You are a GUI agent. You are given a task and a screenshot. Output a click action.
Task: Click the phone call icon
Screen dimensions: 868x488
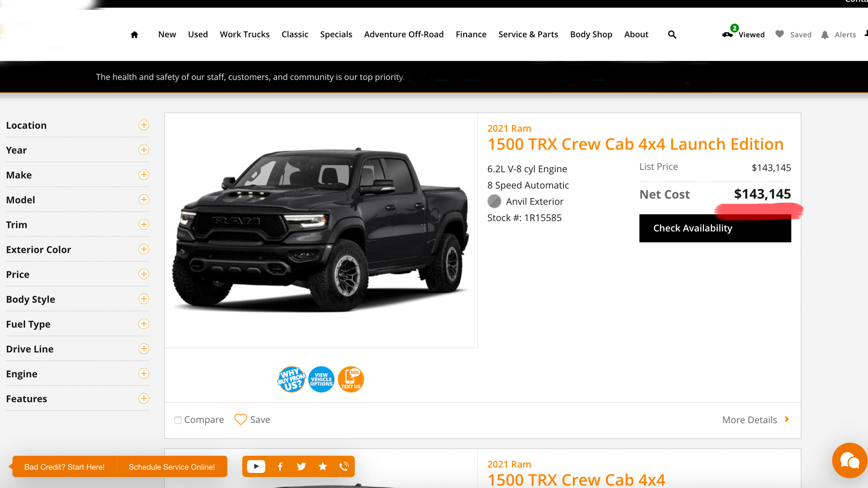pyautogui.click(x=344, y=466)
